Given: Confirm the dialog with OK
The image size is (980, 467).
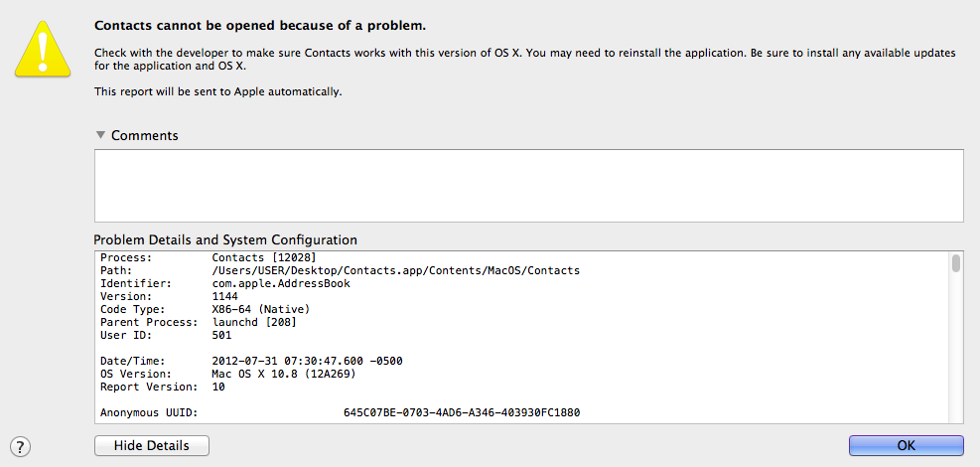Looking at the screenshot, I should point(906,445).
